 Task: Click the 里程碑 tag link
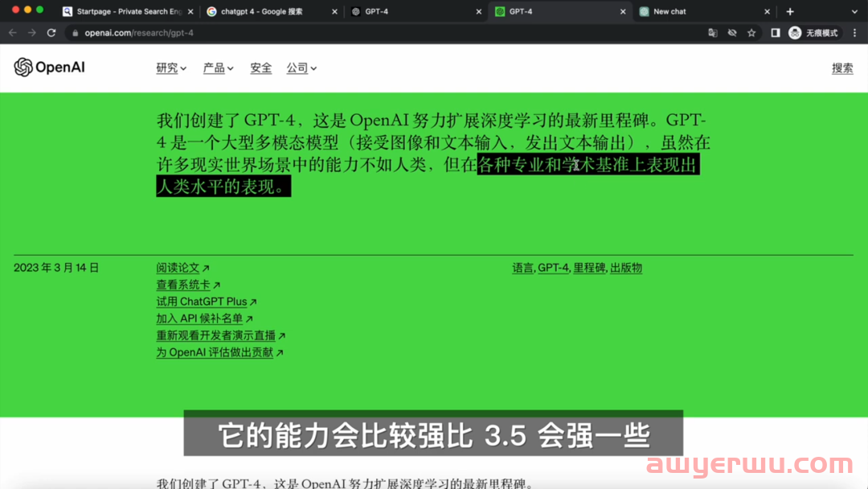point(589,268)
